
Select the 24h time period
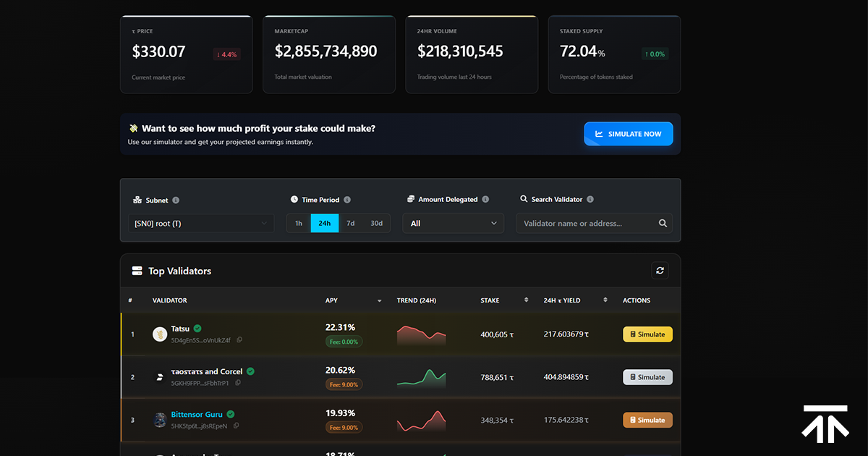(325, 224)
